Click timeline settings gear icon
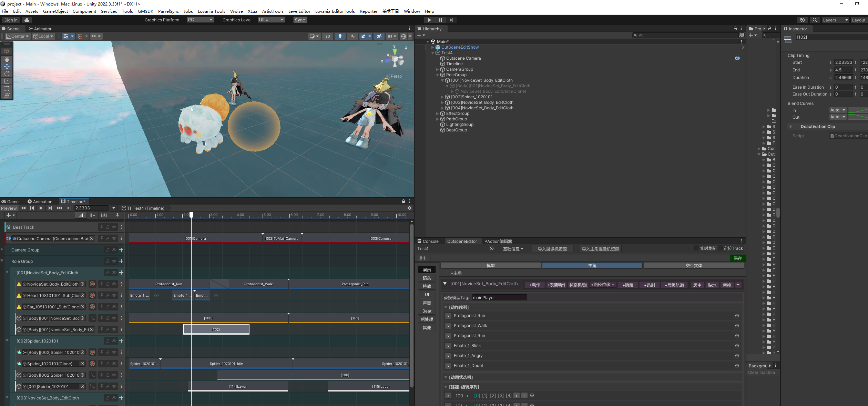This screenshot has height=406, width=868. (409, 208)
